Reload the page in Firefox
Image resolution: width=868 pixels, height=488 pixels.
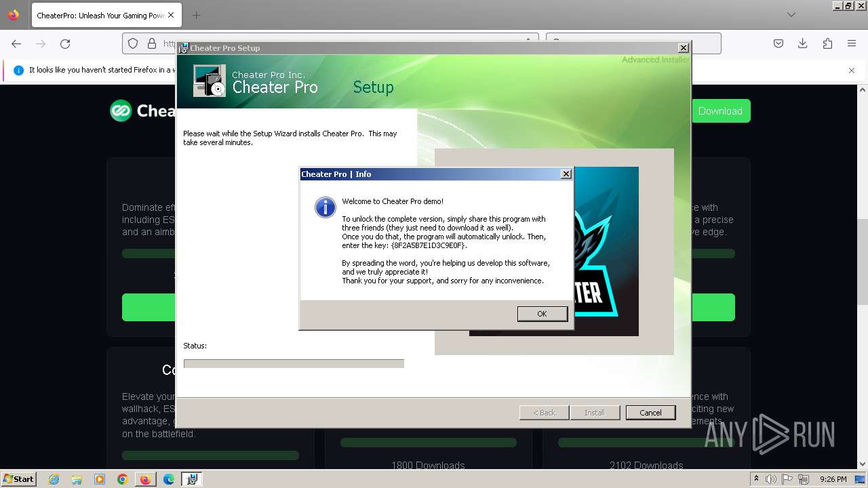point(65,43)
